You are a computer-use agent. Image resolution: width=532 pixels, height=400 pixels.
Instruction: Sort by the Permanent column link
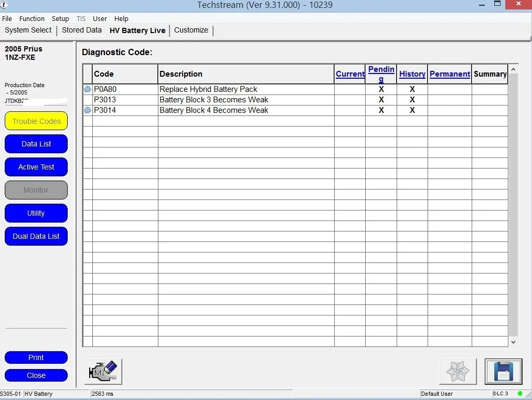click(450, 74)
